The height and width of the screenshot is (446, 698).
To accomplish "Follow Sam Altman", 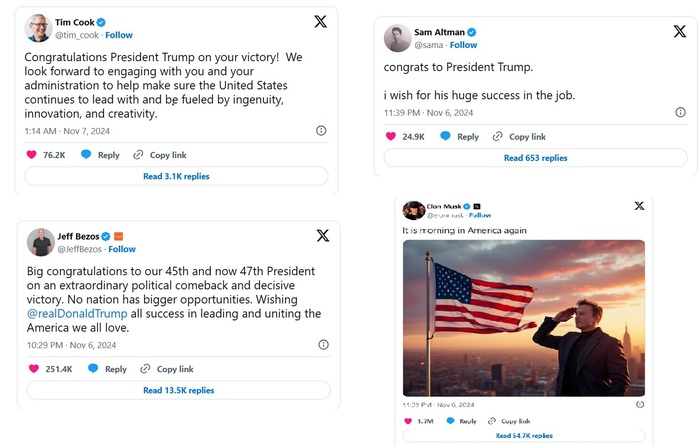I will pos(463,45).
